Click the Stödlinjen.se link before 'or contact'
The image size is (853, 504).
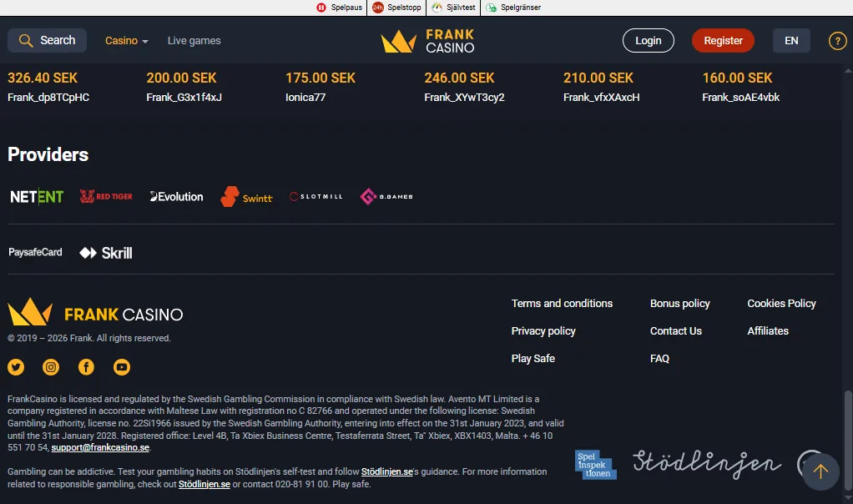point(204,484)
